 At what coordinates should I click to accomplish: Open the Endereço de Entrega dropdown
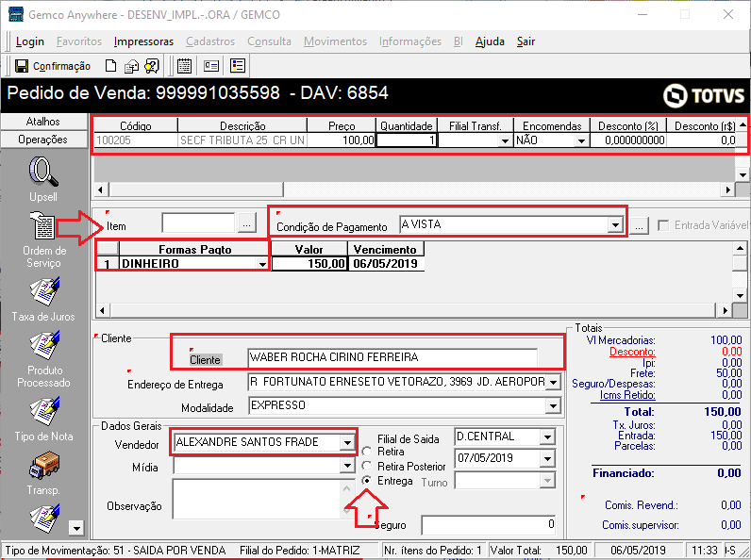553,382
